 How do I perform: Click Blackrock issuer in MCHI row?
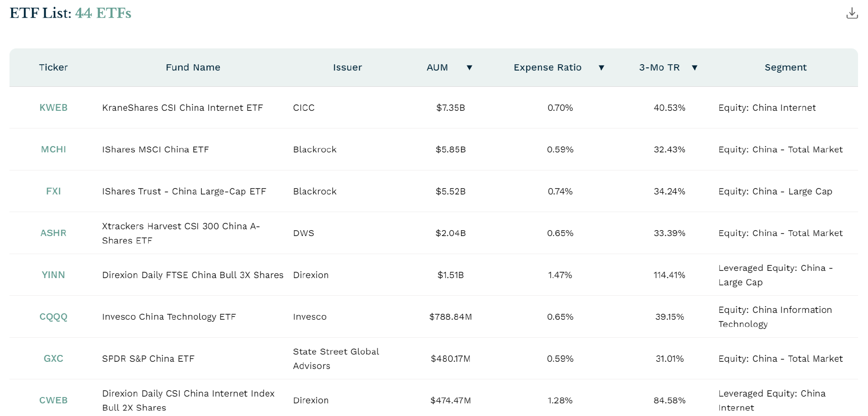pyautogui.click(x=315, y=149)
